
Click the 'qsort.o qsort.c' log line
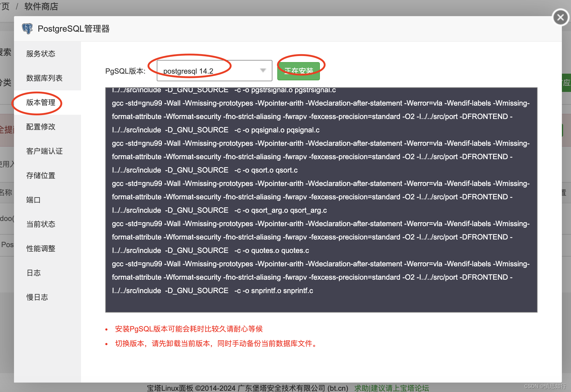pos(205,170)
